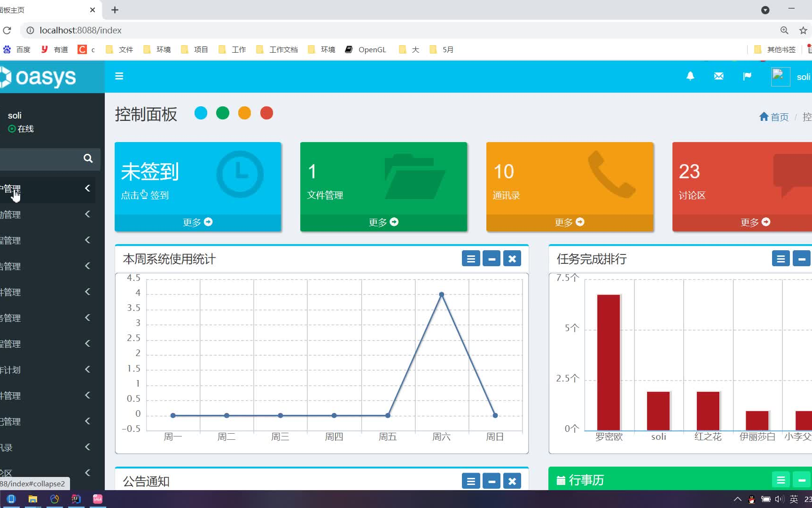Click the clock icon on the 未签到 card
The height and width of the screenshot is (508, 812).
[240, 174]
